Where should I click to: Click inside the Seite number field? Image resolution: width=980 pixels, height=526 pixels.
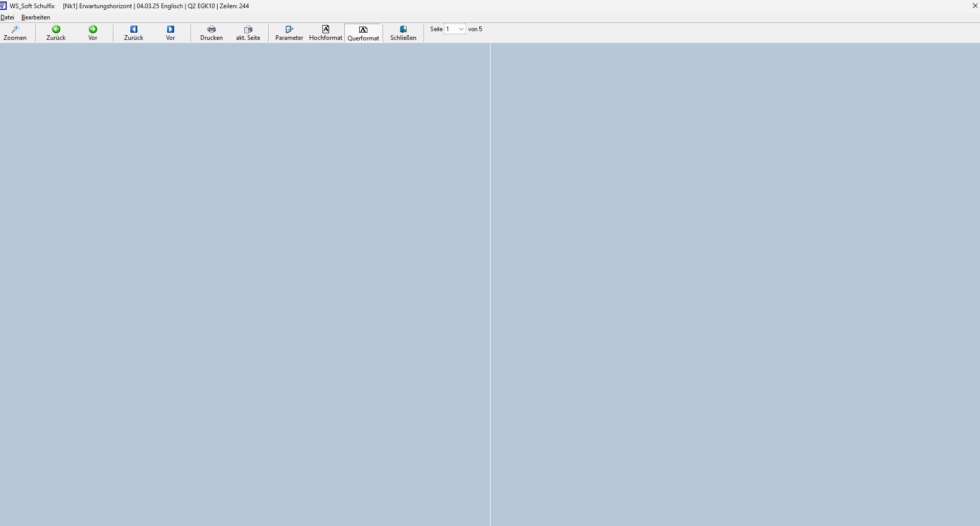(x=451, y=29)
